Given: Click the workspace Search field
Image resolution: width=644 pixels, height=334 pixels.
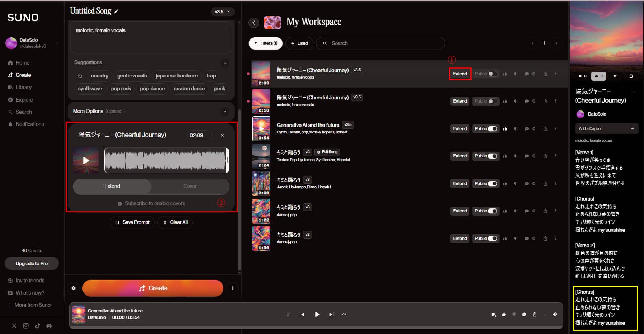Looking at the screenshot, I should tap(380, 43).
